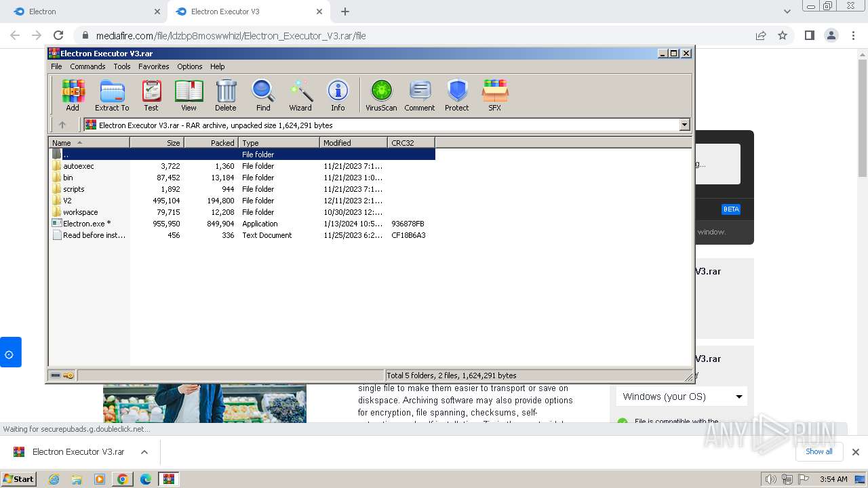Open Chrome three-dot menu
The height and width of the screenshot is (488, 868).
(x=852, y=35)
